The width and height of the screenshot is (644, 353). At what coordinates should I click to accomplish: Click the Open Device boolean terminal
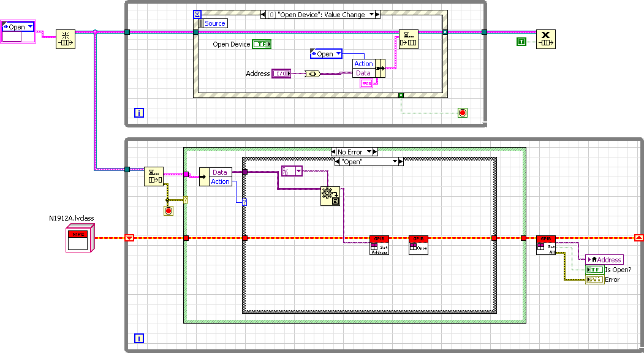click(262, 44)
